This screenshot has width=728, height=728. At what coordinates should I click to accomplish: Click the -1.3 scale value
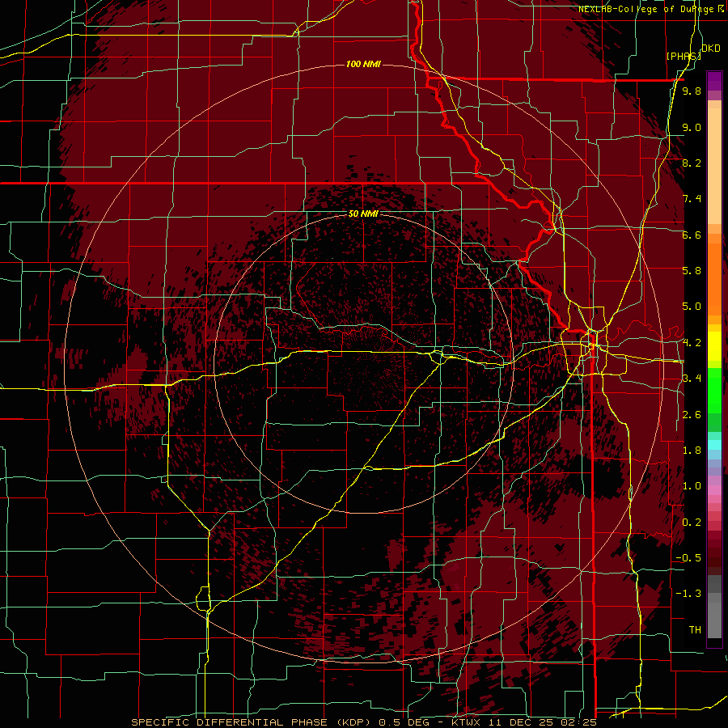tap(688, 594)
